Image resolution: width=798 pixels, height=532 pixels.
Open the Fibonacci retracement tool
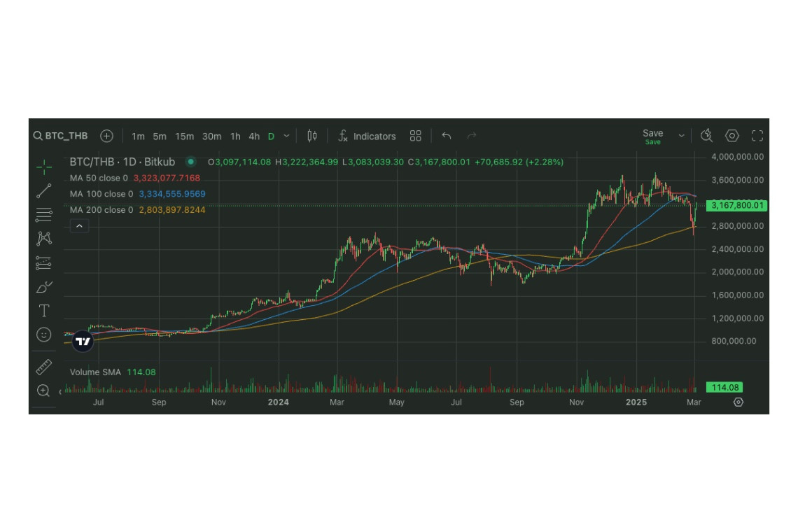pos(44,214)
